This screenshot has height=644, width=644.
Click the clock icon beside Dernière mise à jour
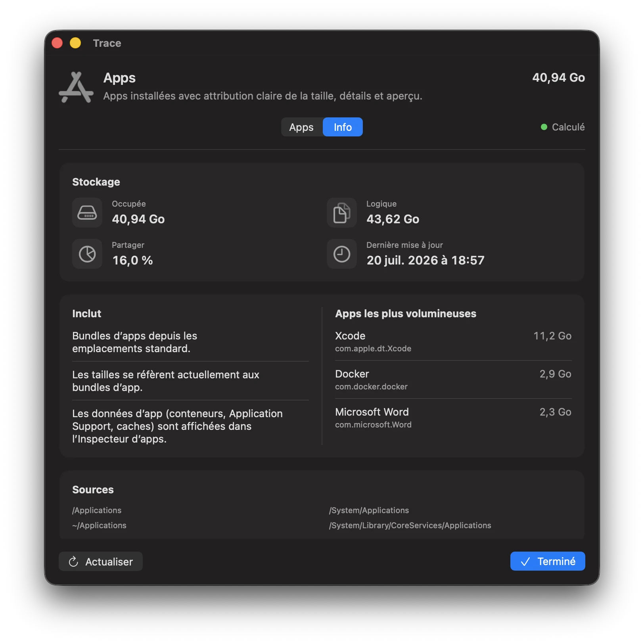tap(342, 254)
